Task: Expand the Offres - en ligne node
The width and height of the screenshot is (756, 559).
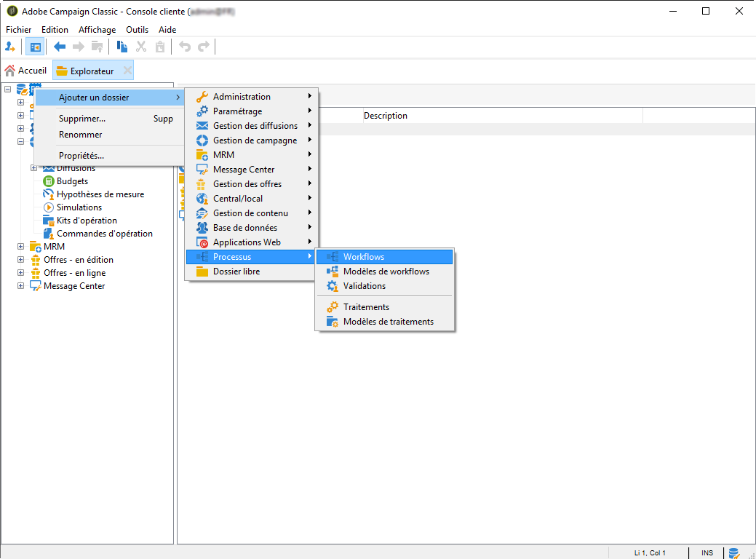Action: 20,272
